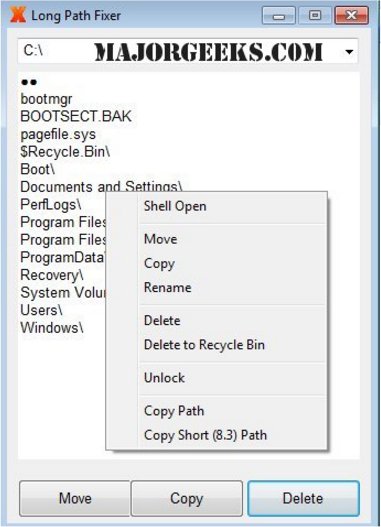Click the C:\ path field
The width and height of the screenshot is (381, 527).
(x=188, y=51)
